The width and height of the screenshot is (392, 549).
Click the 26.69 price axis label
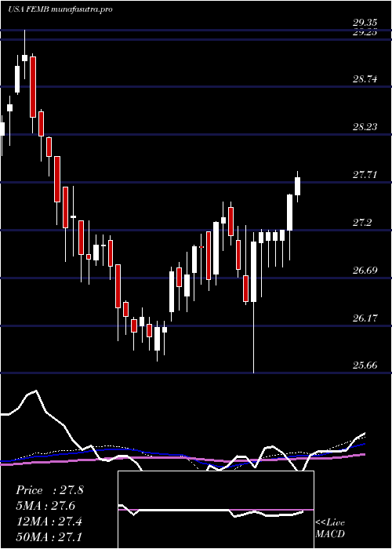365,271
